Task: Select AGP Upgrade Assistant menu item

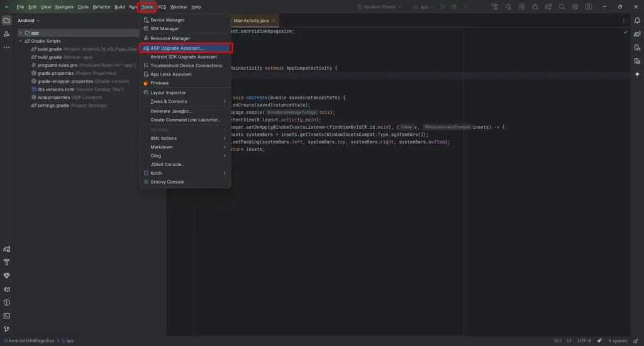Action: [186, 48]
